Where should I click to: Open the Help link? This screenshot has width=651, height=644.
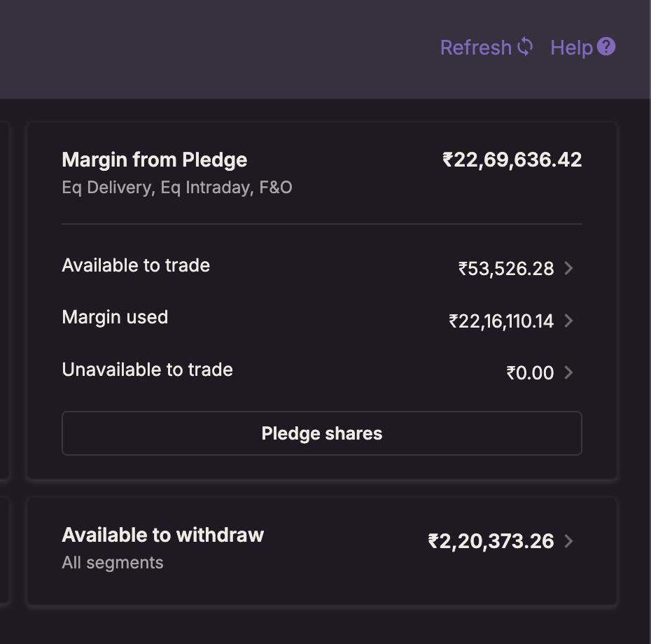point(571,48)
